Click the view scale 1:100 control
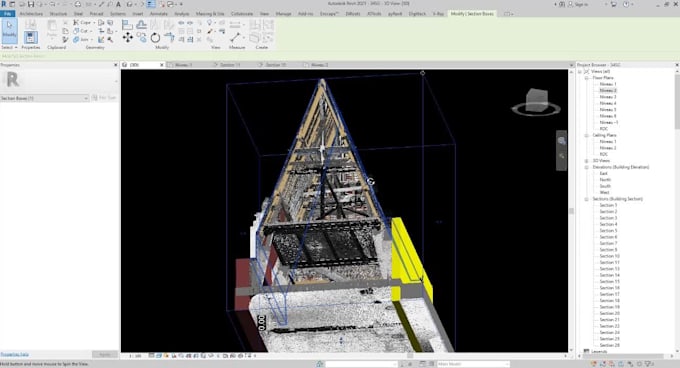Screen dimensions: 680x368 tap(135, 356)
